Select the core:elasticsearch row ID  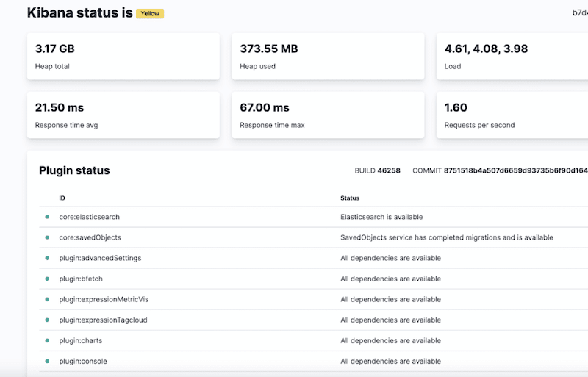(x=89, y=217)
